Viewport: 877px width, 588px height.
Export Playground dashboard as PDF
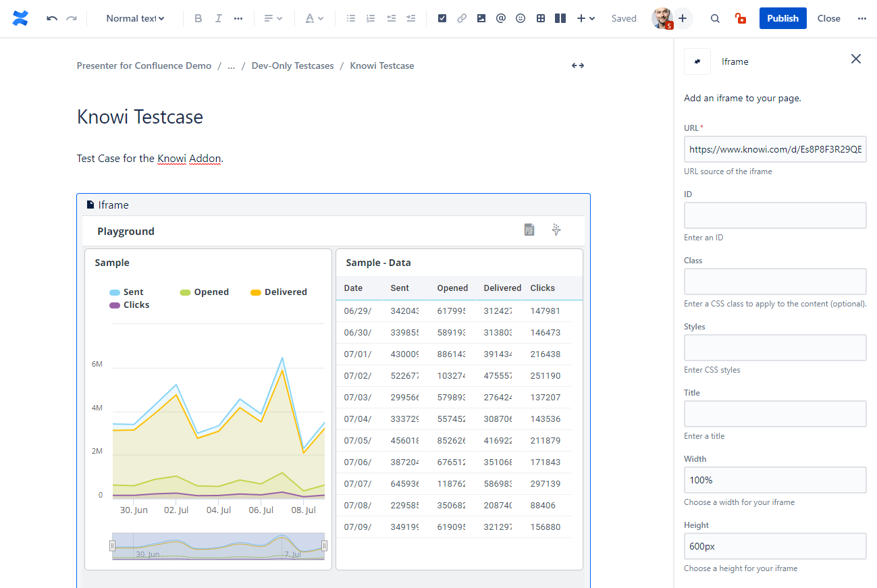(529, 230)
